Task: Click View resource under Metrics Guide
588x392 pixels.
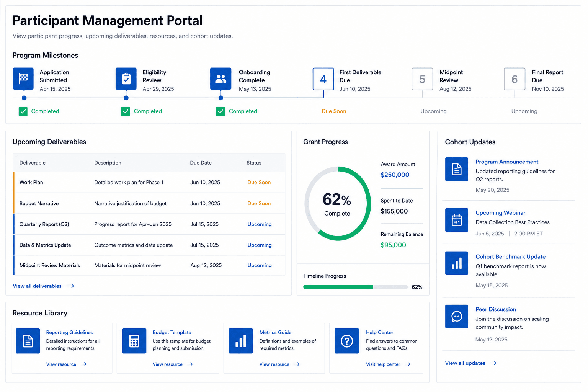Action: tap(274, 364)
